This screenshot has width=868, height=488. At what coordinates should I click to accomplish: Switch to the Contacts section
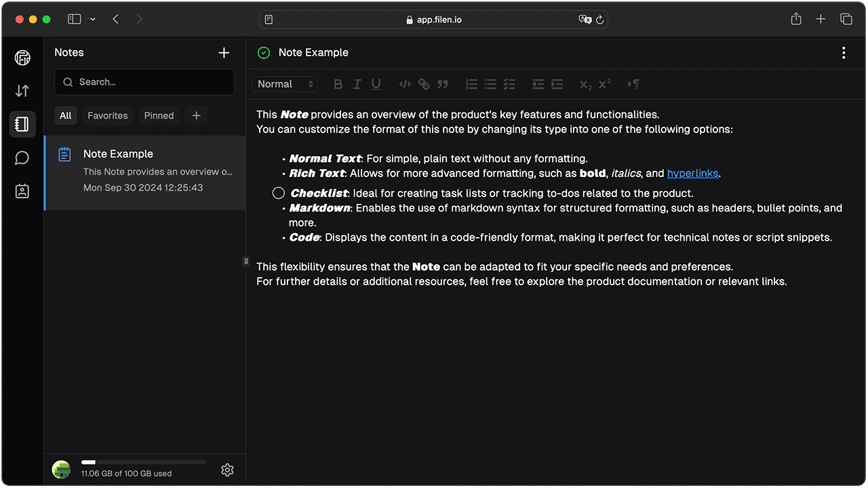coord(22,191)
